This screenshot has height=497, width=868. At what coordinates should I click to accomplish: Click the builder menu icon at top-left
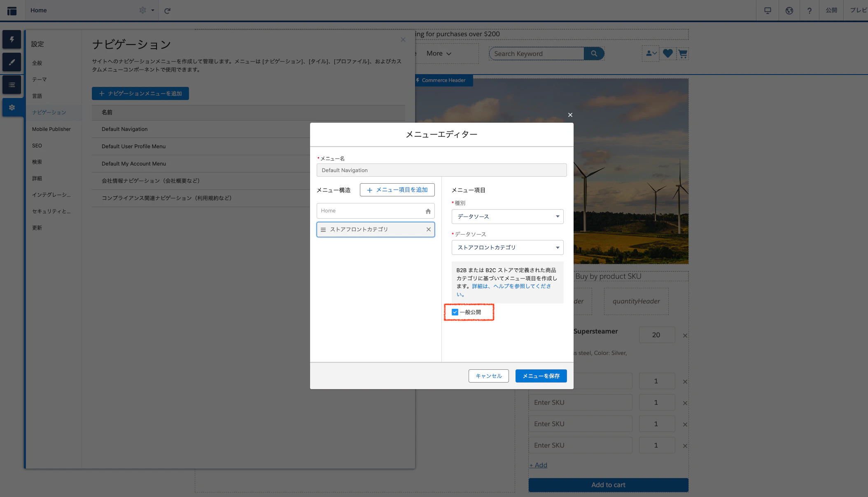coord(12,11)
